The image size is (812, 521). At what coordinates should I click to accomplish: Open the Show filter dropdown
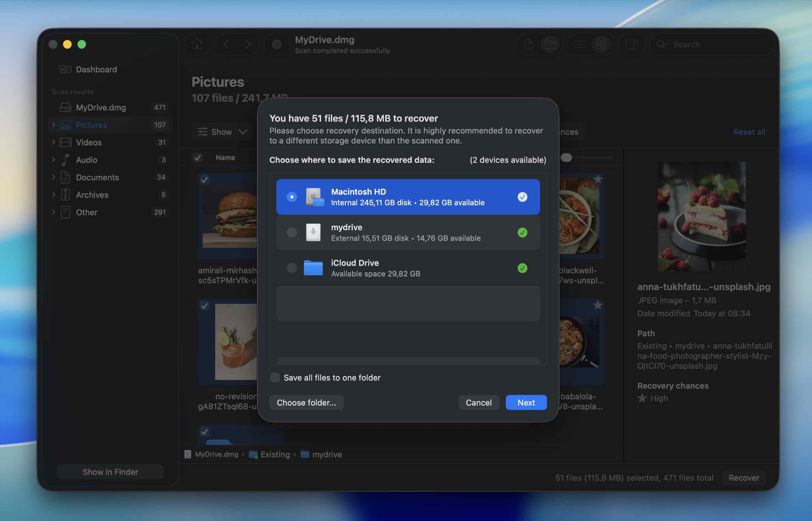(x=222, y=132)
